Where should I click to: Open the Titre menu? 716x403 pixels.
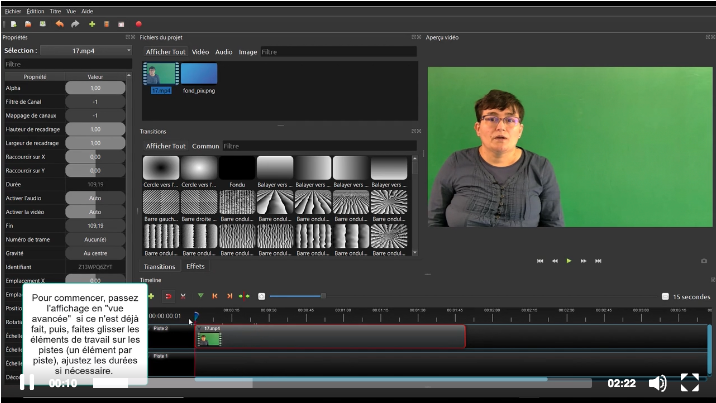(x=55, y=11)
